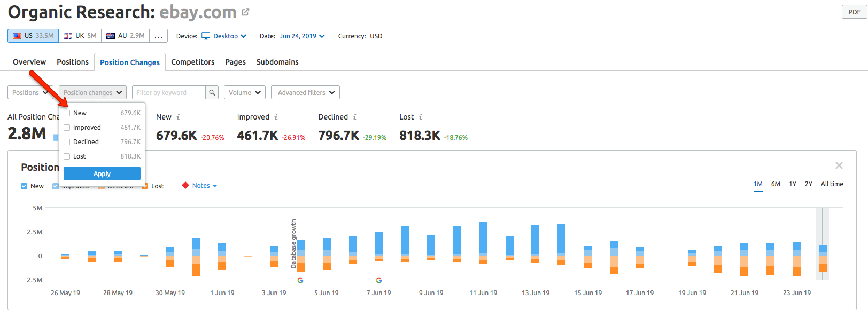Click the New total 679.6K

176,136
